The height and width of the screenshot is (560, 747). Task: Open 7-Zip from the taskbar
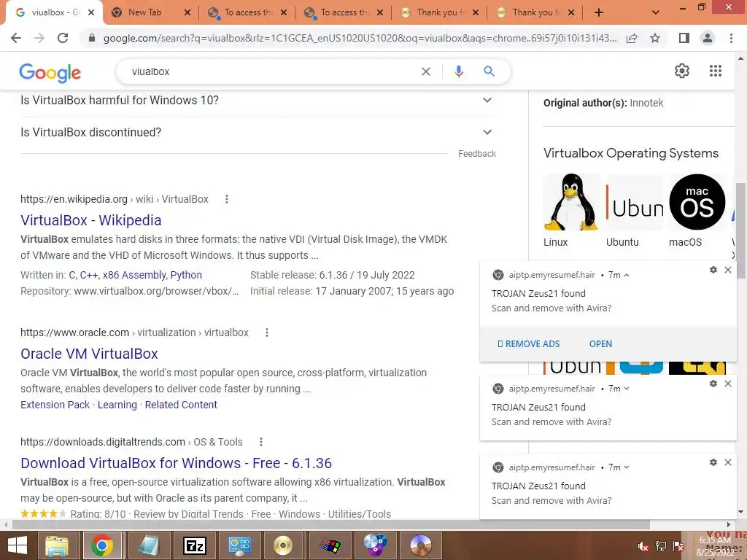coord(195,545)
